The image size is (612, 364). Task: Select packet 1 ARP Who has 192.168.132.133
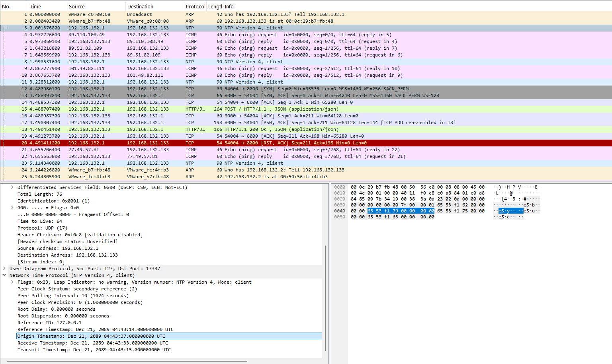pyautogui.click(x=306, y=14)
